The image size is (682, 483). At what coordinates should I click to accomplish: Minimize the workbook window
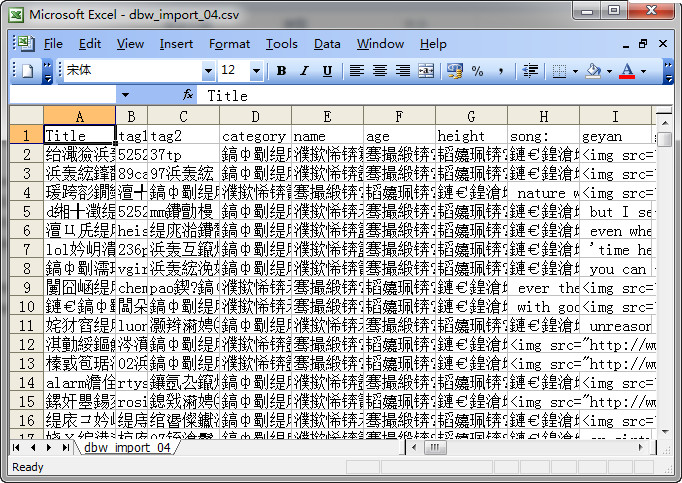coord(625,44)
